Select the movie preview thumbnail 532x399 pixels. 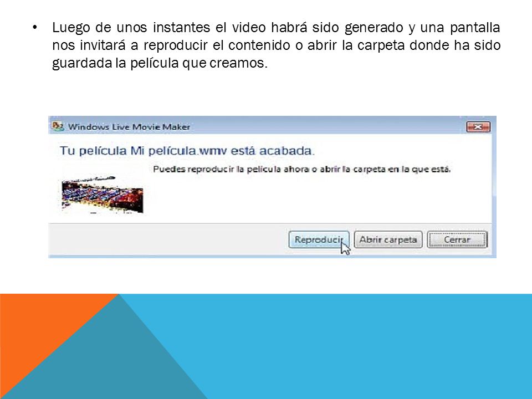click(x=103, y=195)
